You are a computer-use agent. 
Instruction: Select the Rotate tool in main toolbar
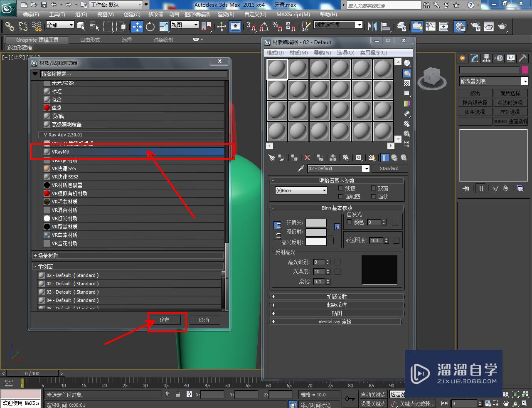(x=150, y=27)
